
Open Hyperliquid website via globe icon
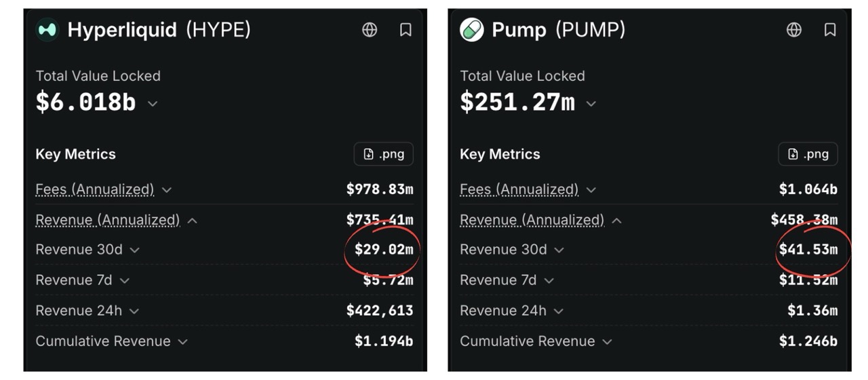tap(370, 30)
